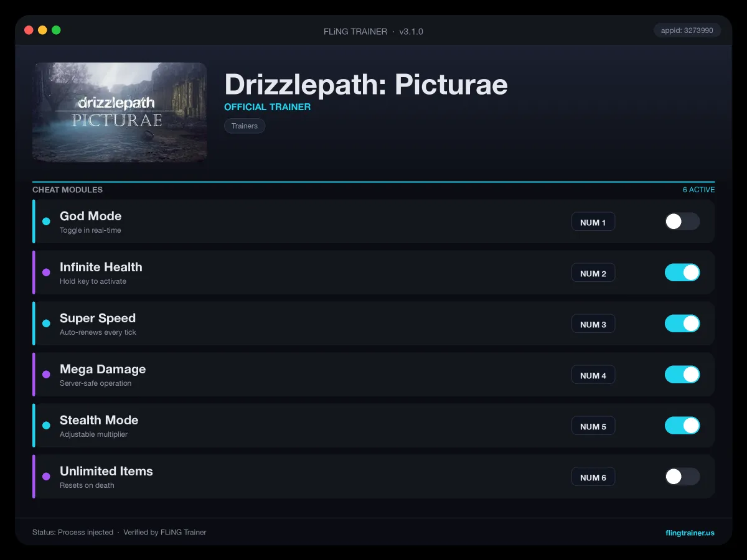
Task: Click the Drizzlepath Picturae cover thumbnail
Action: point(120,112)
